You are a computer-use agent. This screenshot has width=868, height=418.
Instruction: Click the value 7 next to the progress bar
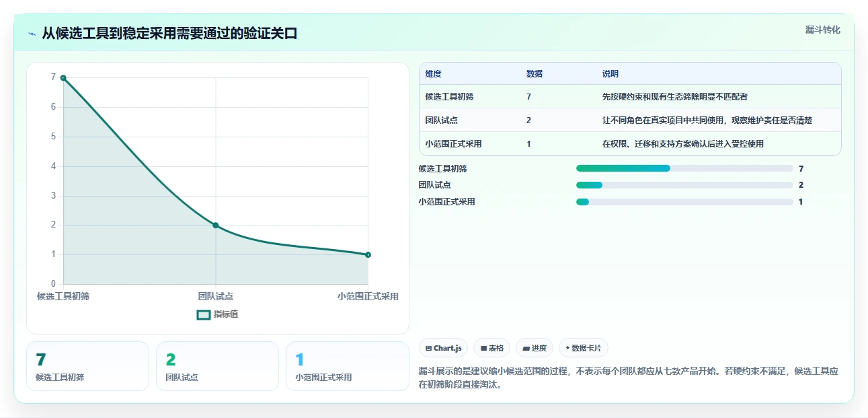click(x=801, y=168)
